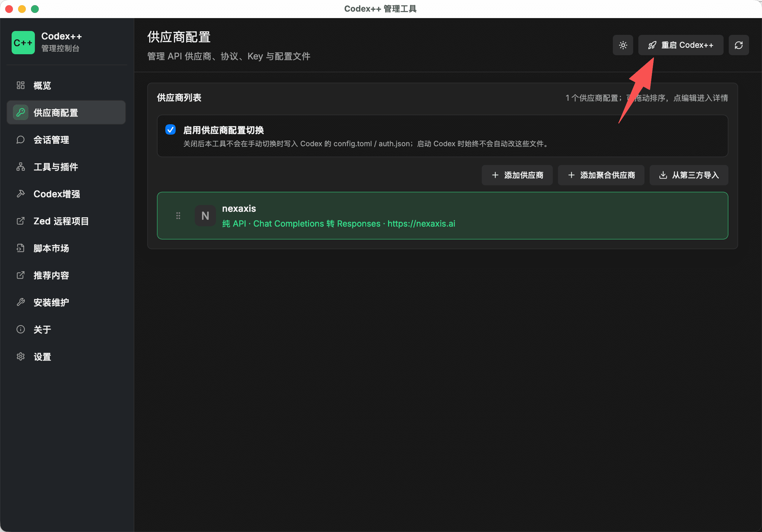Open Zed 远程项目
This screenshot has width=762, height=532.
coord(66,221)
